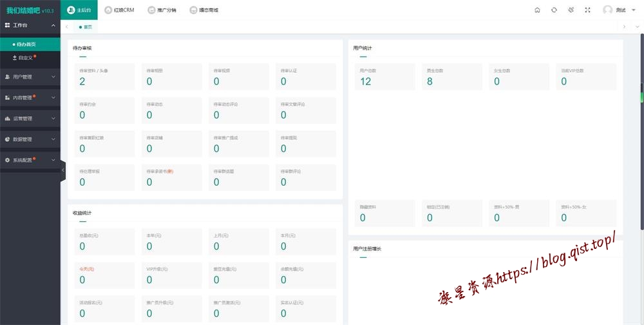
Task: Click the clear cache brush icon
Action: pos(571,10)
